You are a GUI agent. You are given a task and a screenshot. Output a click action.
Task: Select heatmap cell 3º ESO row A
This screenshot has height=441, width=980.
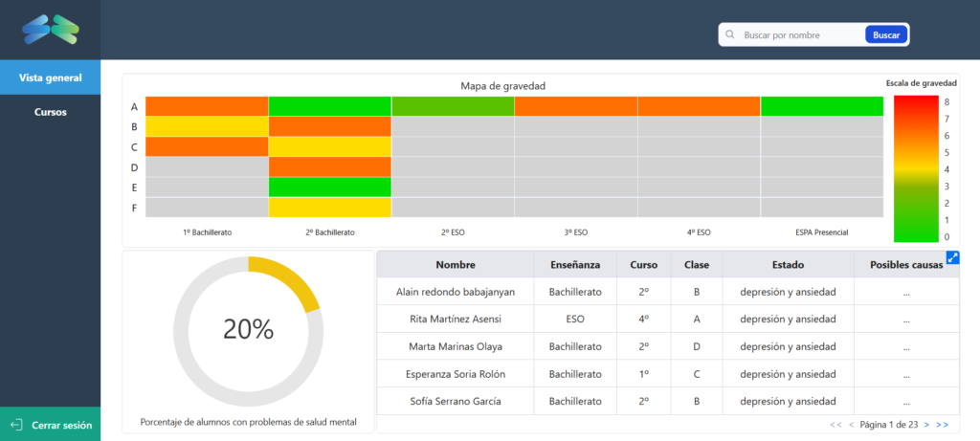576,106
